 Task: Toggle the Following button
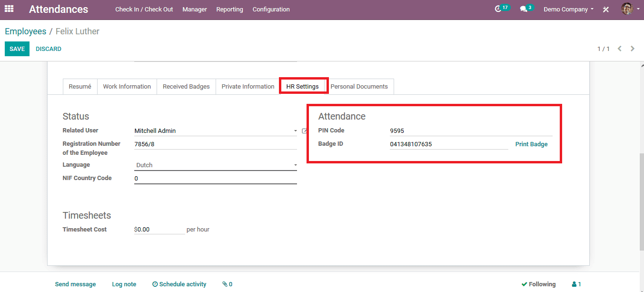tap(538, 284)
